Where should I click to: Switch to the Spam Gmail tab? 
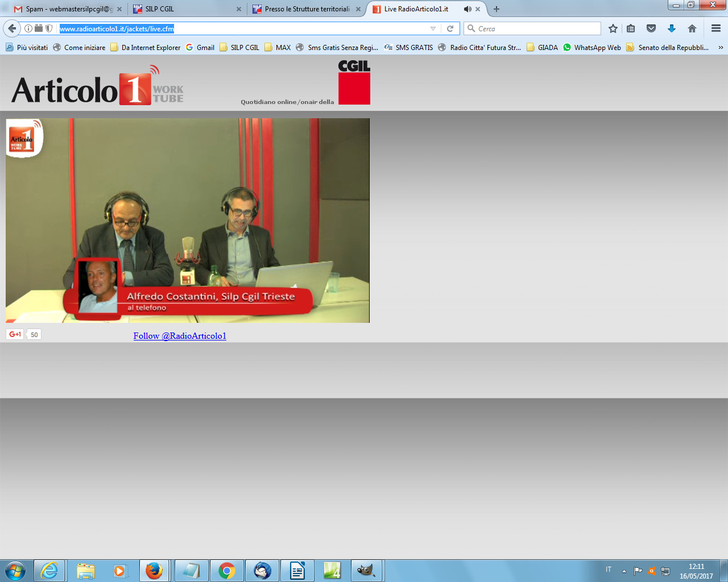[65, 9]
